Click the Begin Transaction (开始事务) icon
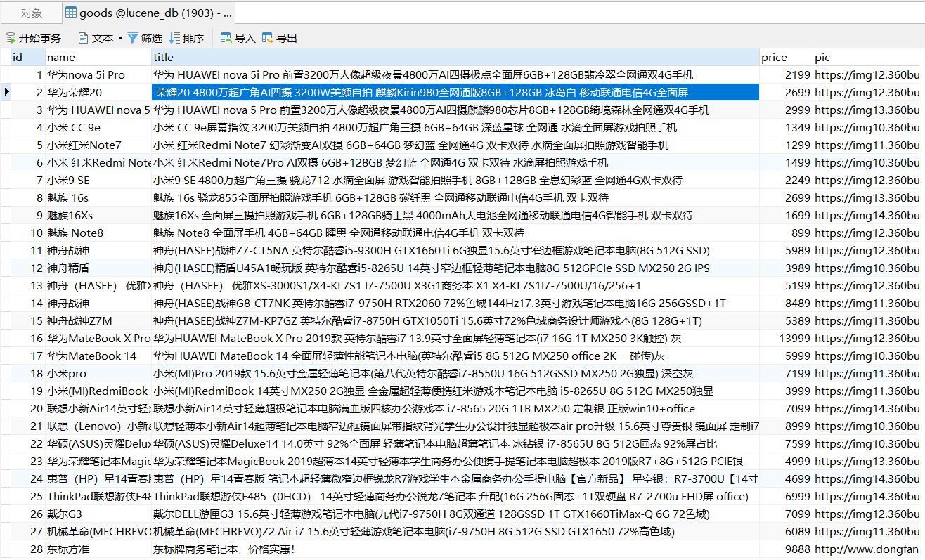925x560 pixels. 11,38
